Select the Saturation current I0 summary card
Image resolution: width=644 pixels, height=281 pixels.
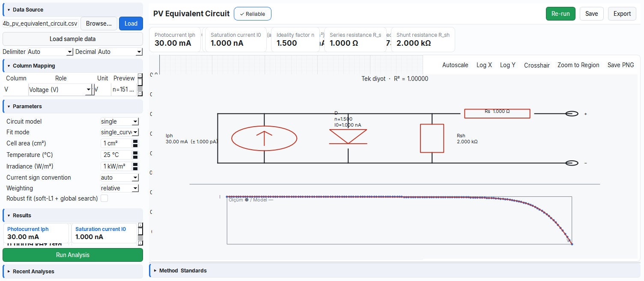(236, 39)
